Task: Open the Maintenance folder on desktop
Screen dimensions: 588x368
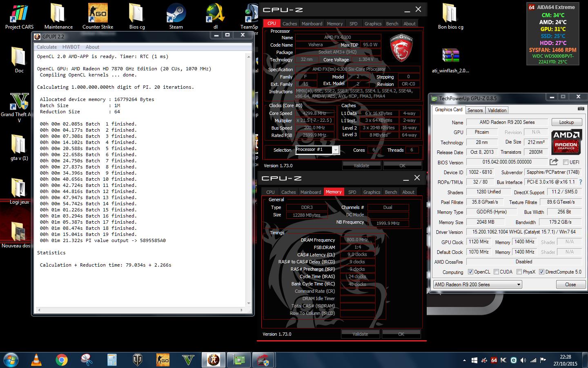Action: tap(58, 16)
